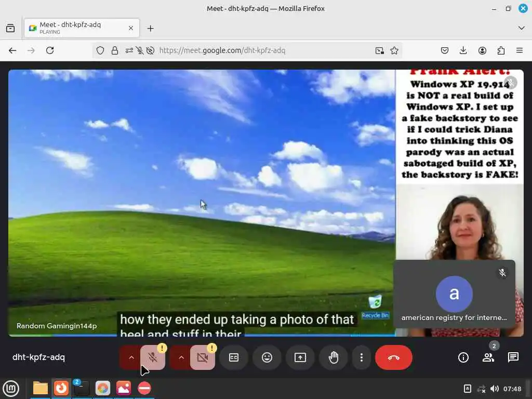Raise hand using the hand icon
532x399 pixels.
(x=334, y=357)
